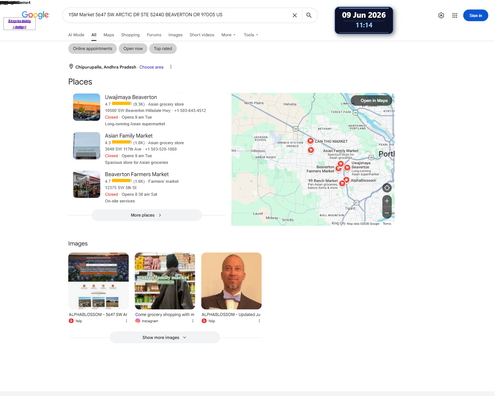Open the Beaverton Farmers Market listing
Viewport: 500px width, 396px height.
point(137,174)
